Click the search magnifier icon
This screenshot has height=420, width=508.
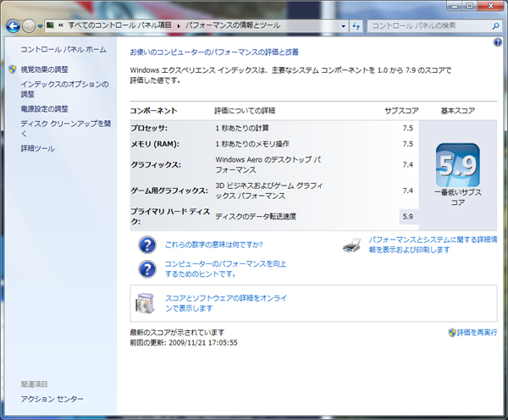coord(495,26)
